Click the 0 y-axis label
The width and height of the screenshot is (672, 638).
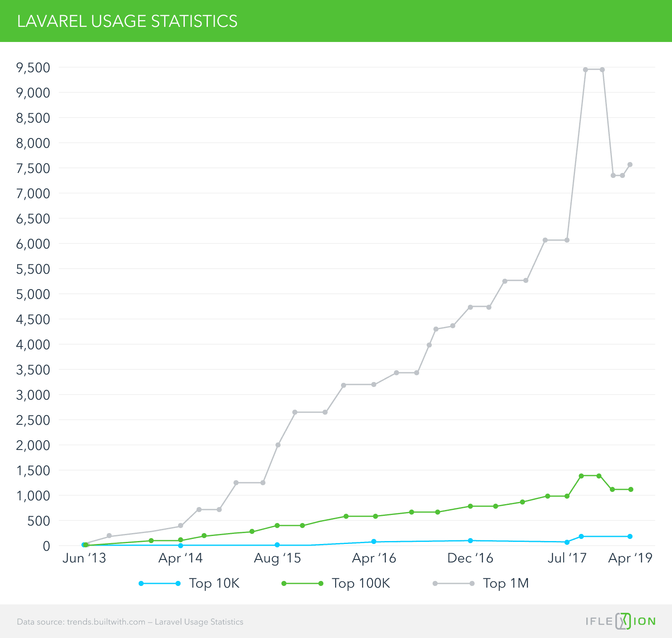46,546
